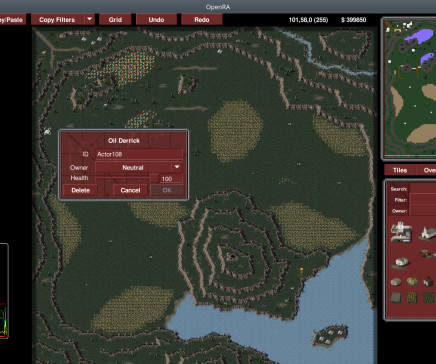Click the actor ID input field

point(139,154)
